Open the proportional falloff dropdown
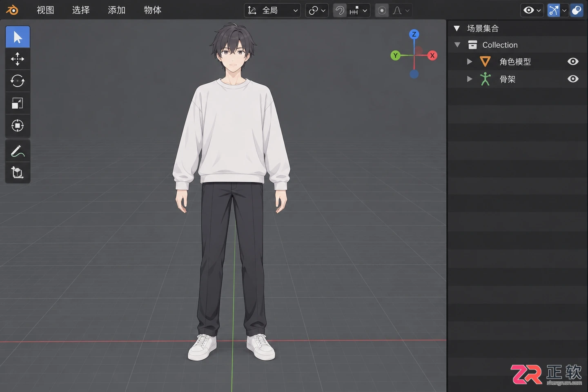The image size is (588, 392). [401, 10]
